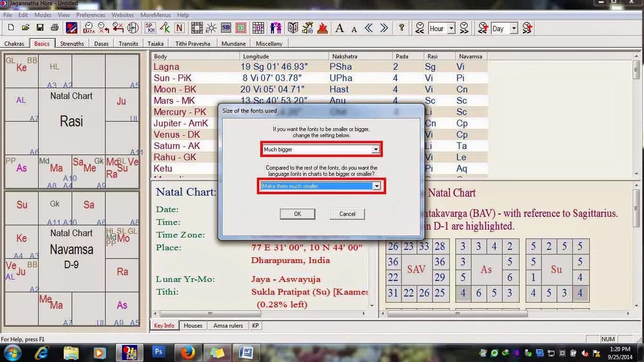This screenshot has width=644, height=362.
Task: Step time backward with clock icon beside Hour
Action: point(420,28)
